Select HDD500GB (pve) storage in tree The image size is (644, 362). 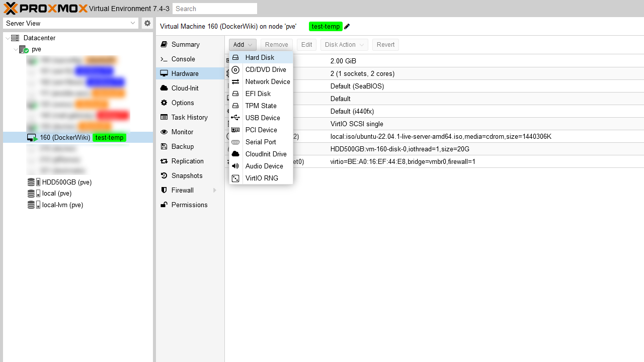[x=66, y=182]
